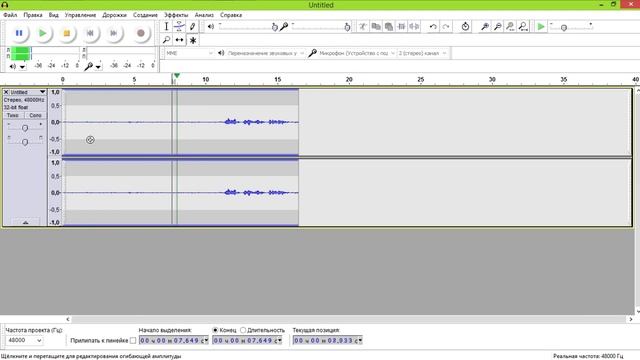Click the Paste icon in edit toolbar

389,27
